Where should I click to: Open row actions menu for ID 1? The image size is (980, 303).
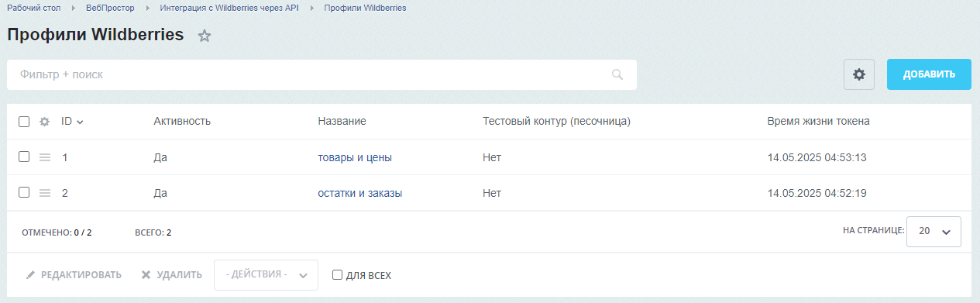[45, 157]
